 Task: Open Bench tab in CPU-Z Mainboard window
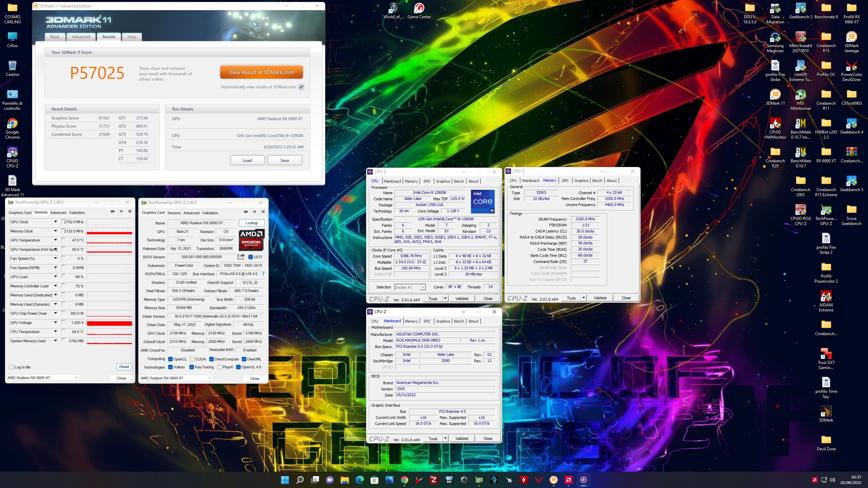[x=459, y=321]
